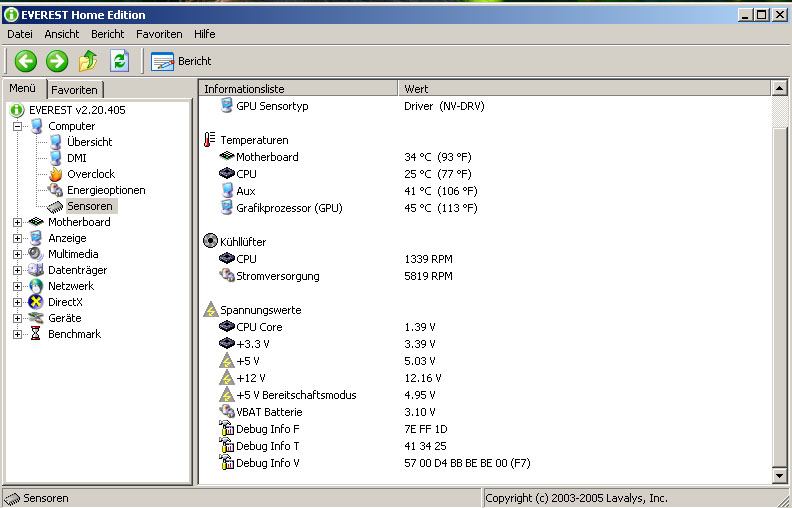The height and width of the screenshot is (508, 792).
Task: Click the Spannungswerte warning triangle icon
Action: tap(211, 310)
